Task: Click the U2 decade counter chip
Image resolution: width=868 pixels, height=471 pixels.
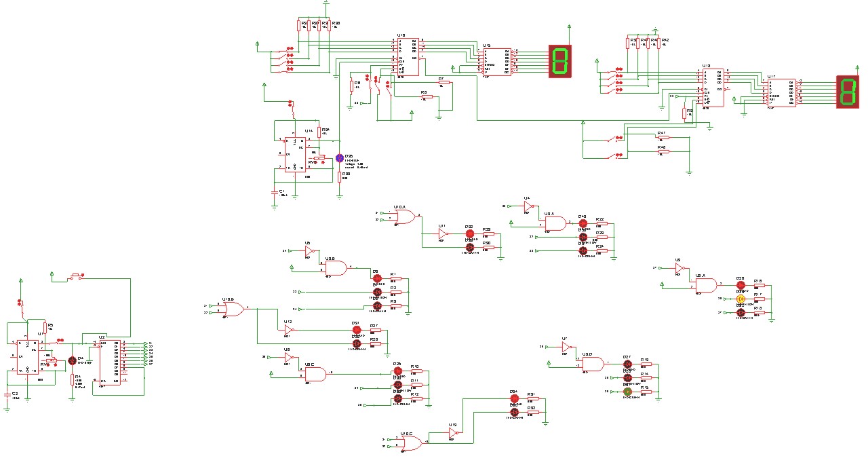Action: (111, 363)
